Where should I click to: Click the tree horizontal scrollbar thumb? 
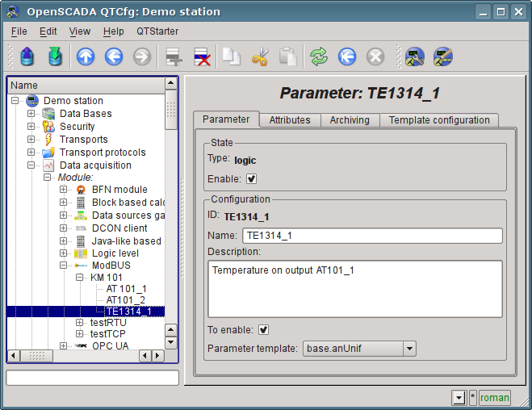pos(36,356)
